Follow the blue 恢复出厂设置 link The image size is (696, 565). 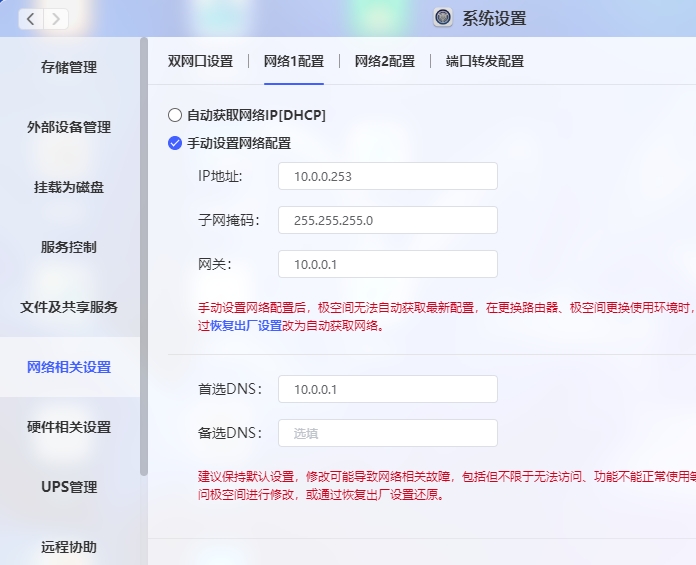246,326
